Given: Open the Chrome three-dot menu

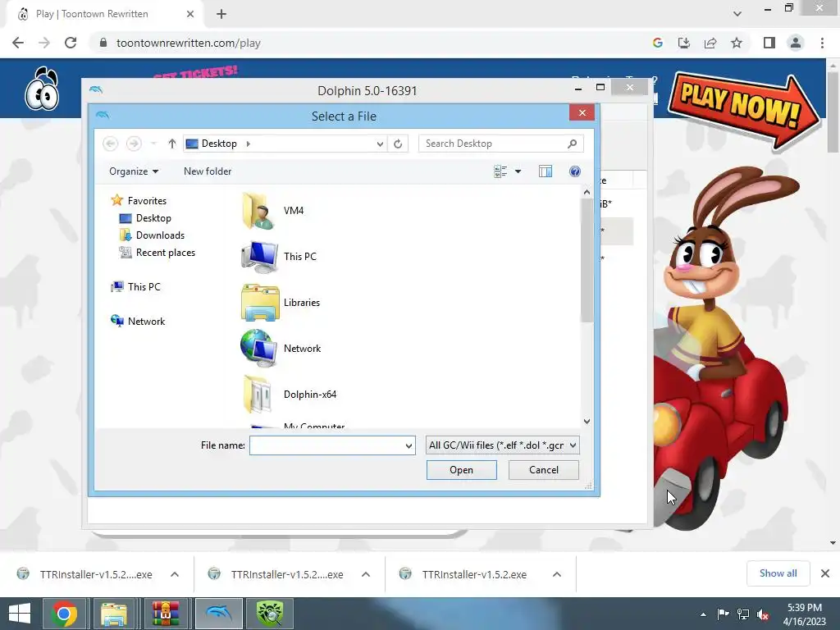Looking at the screenshot, I should click(822, 43).
